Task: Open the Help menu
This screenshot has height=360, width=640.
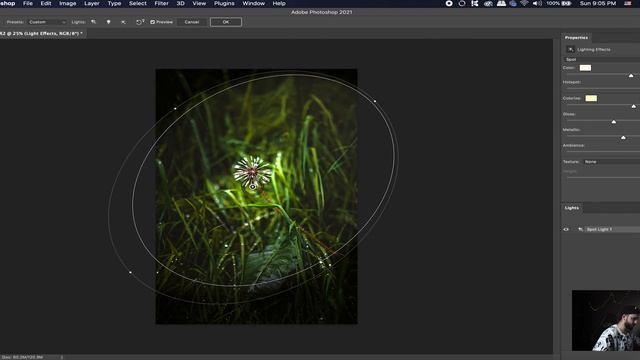Action: pos(279,3)
